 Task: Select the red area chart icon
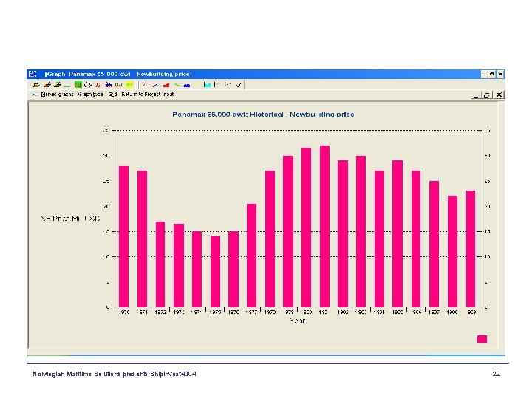click(166, 85)
